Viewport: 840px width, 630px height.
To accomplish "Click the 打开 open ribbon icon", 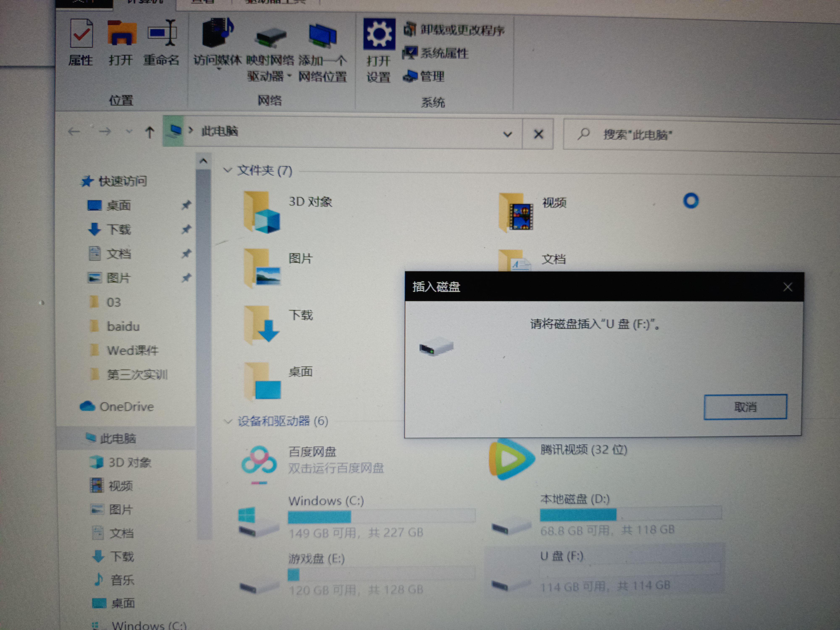I will click(x=121, y=43).
